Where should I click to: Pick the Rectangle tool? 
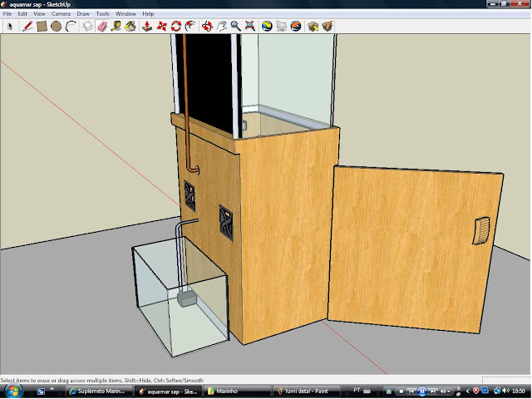coord(42,26)
